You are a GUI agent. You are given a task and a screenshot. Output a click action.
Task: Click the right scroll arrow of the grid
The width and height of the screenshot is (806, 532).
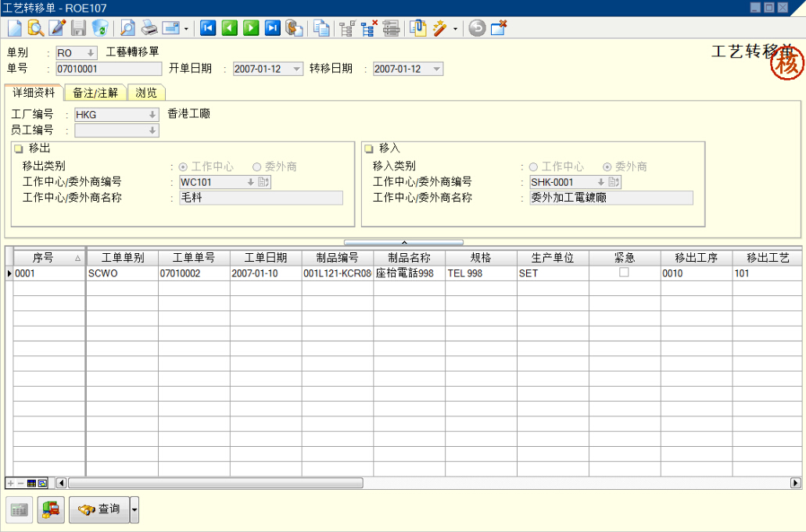point(796,484)
